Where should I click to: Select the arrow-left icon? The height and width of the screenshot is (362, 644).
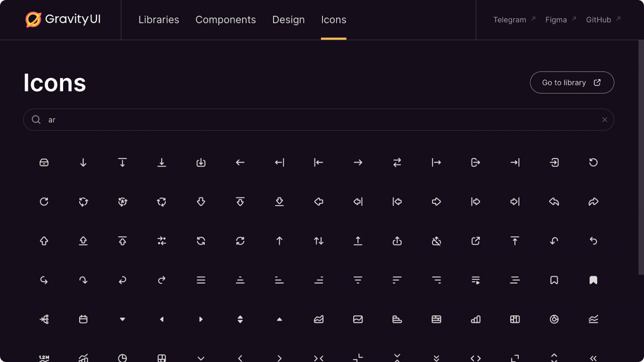click(x=240, y=162)
